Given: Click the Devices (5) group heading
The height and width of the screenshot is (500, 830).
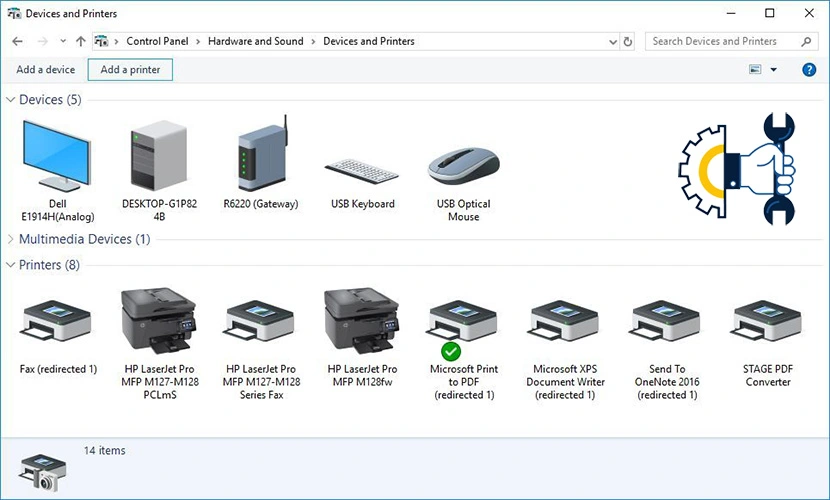Looking at the screenshot, I should click(x=50, y=99).
